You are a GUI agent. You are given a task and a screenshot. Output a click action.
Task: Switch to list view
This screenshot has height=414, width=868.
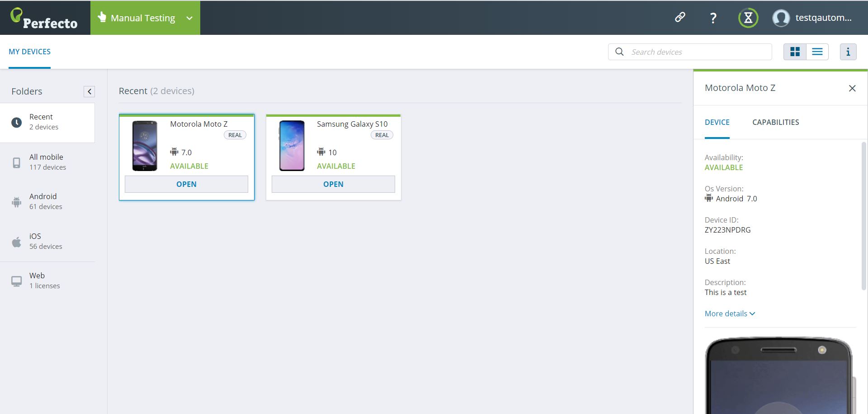click(817, 52)
